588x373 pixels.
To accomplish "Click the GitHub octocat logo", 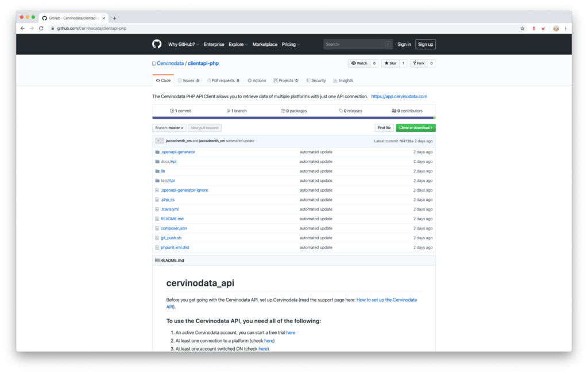I will click(x=157, y=44).
